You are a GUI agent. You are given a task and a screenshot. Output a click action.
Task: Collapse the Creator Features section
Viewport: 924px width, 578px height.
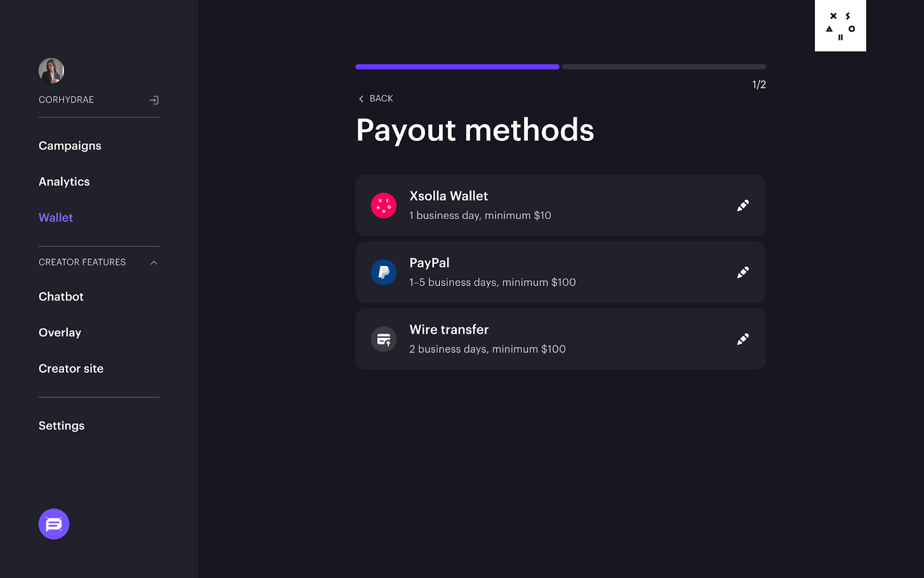154,262
